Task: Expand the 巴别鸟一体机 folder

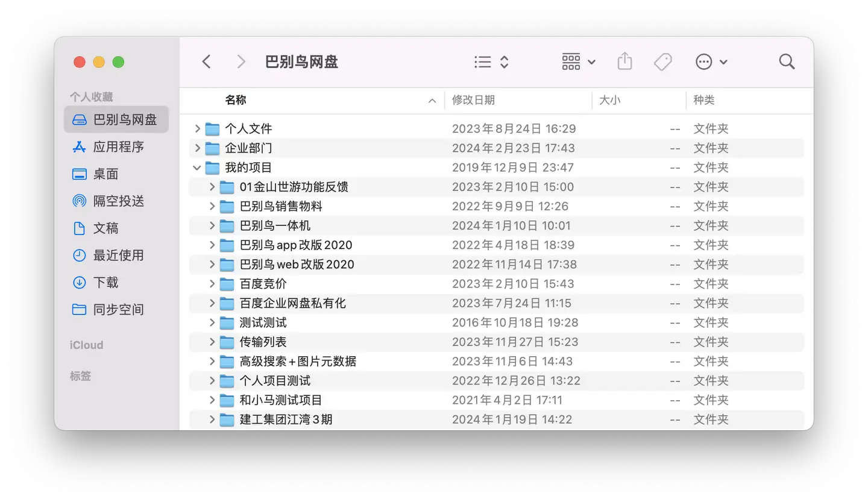Action: click(x=212, y=225)
